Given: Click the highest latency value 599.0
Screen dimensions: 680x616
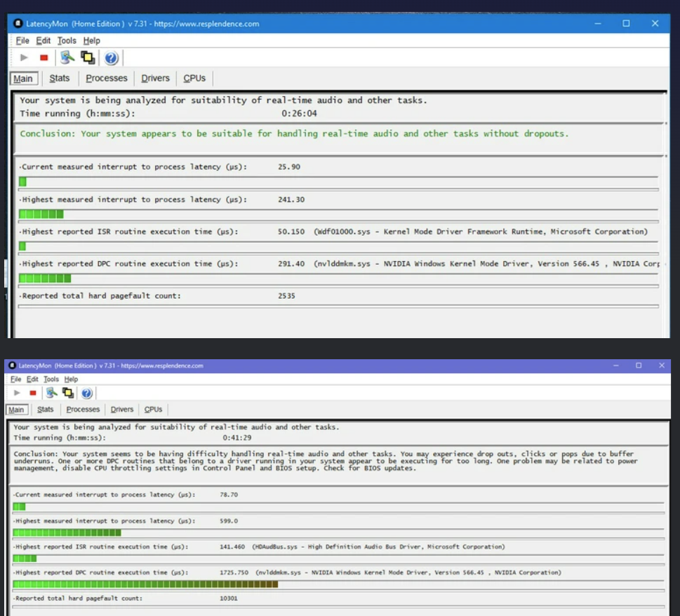Looking at the screenshot, I should pyautogui.click(x=229, y=521).
